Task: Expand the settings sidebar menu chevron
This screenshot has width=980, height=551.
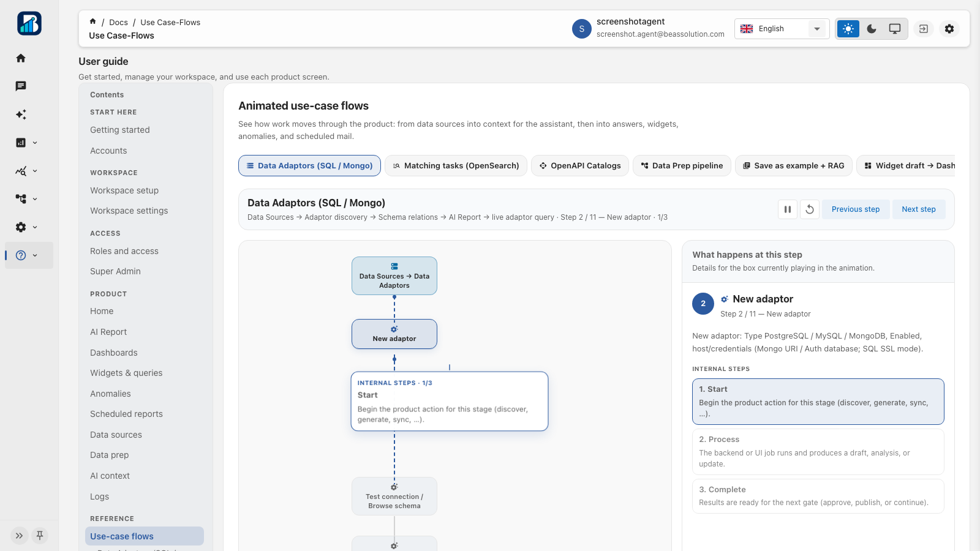Action: 35,227
